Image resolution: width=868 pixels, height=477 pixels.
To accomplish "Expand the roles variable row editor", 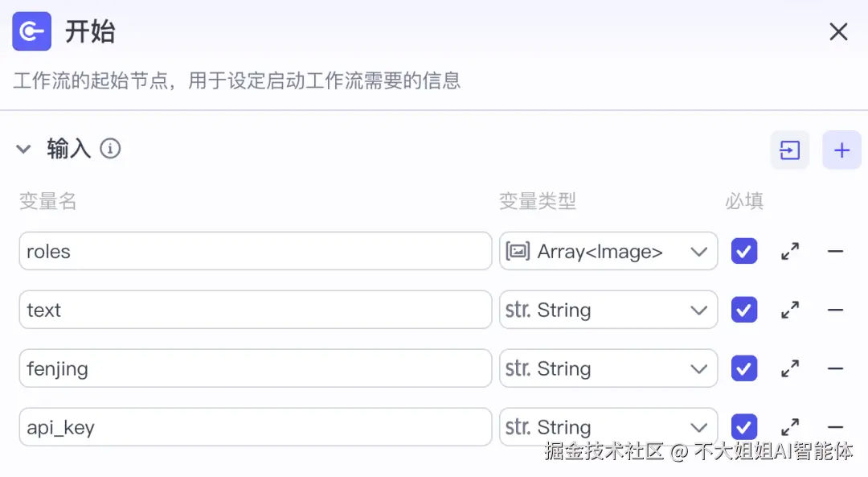I will click(x=790, y=252).
